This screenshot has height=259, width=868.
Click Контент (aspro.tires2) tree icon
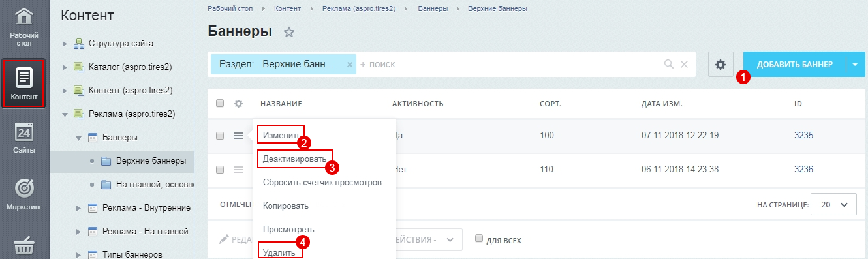click(78, 91)
